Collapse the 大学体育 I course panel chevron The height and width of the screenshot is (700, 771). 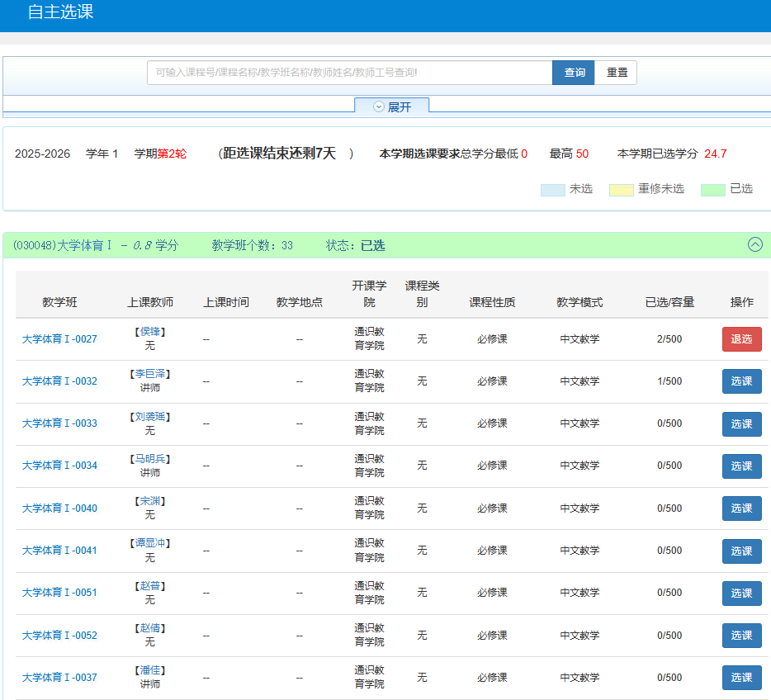click(x=754, y=244)
